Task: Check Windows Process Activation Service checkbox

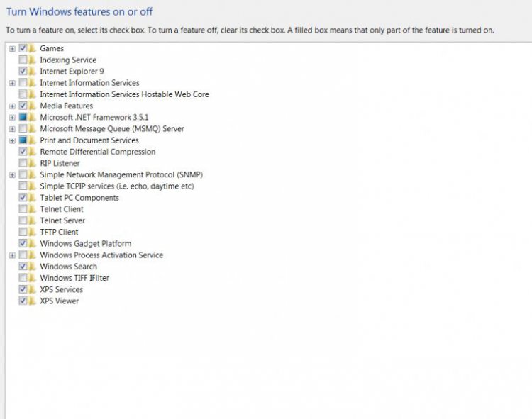Action: [x=23, y=255]
